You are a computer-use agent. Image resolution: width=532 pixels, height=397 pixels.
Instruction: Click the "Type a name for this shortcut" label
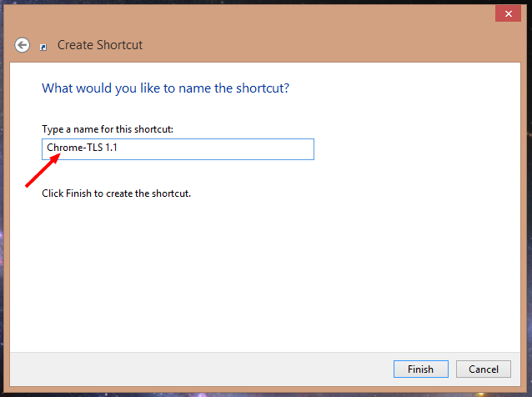click(x=108, y=129)
